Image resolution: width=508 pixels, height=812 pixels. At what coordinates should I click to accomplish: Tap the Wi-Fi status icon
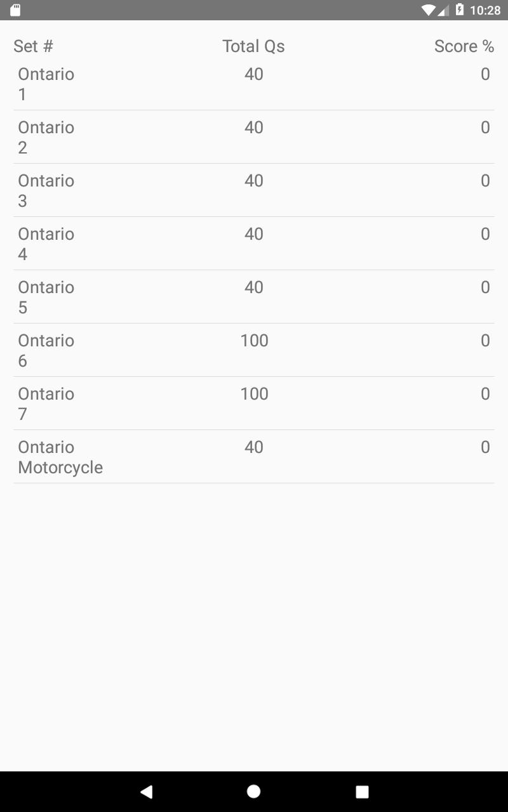click(x=429, y=10)
